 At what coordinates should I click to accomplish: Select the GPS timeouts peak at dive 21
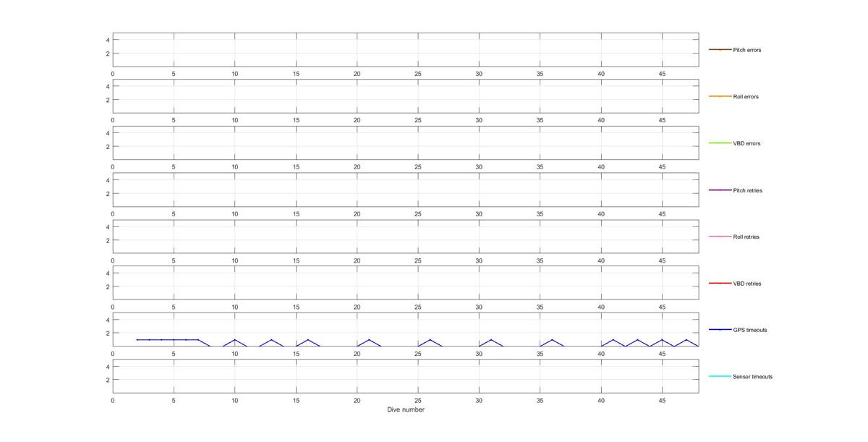(369, 340)
